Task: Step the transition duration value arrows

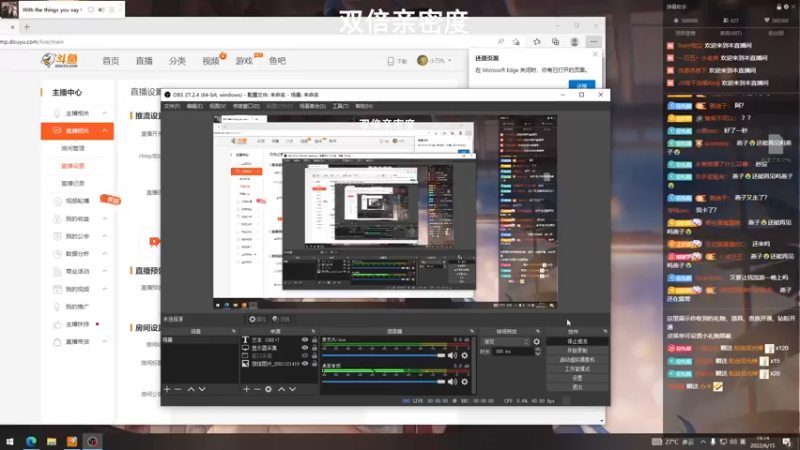Action: tap(537, 352)
